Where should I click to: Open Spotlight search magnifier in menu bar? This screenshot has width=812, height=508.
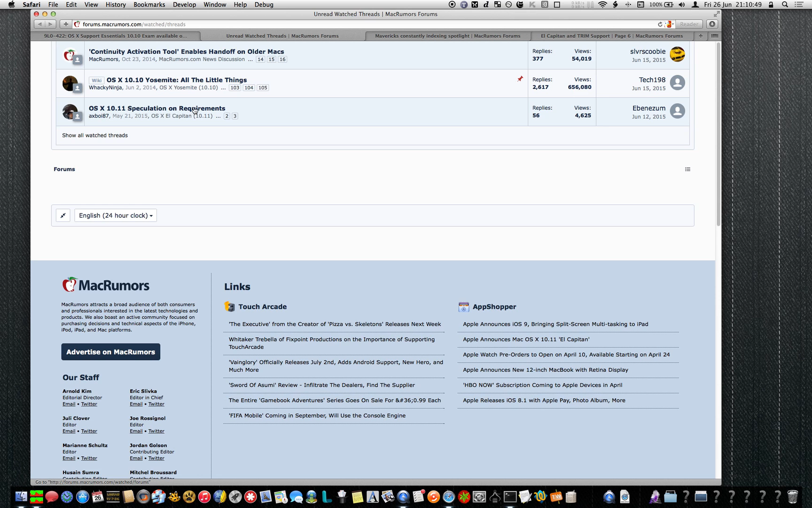tap(785, 5)
